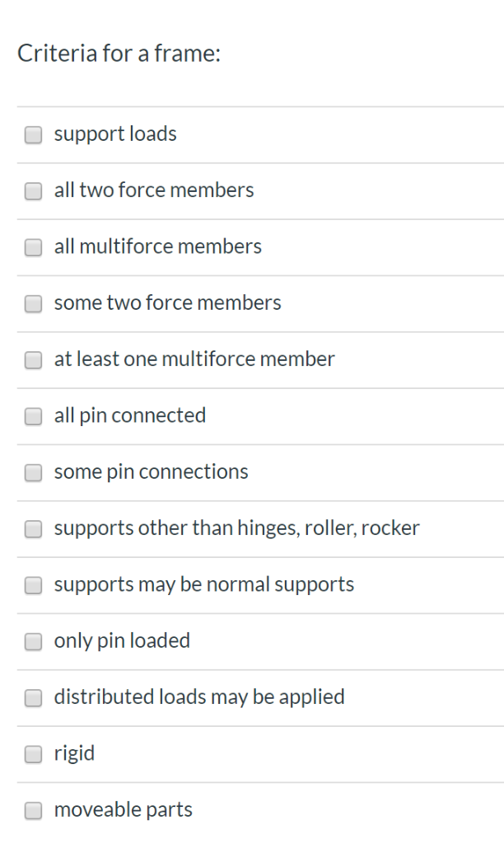This screenshot has height=844, width=504.
Task: Click the 'all pin connected' label text
Action: [x=129, y=415]
